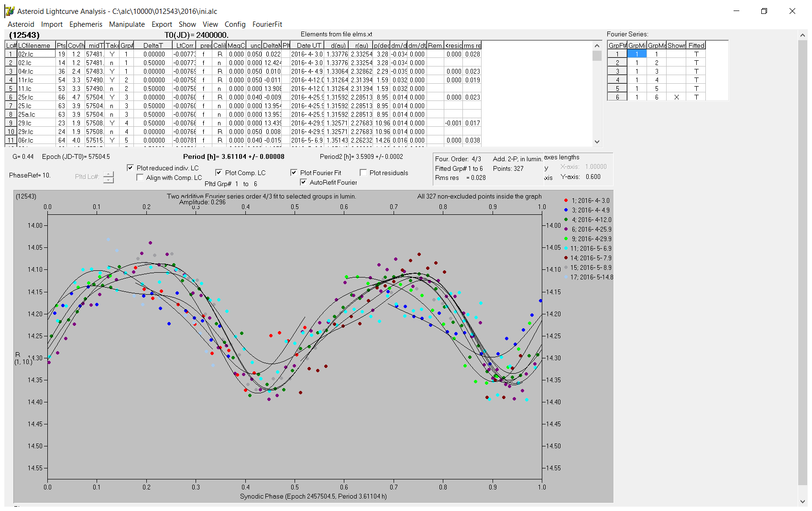Enable Plot residuals checkbox
The width and height of the screenshot is (812, 511).
(363, 173)
